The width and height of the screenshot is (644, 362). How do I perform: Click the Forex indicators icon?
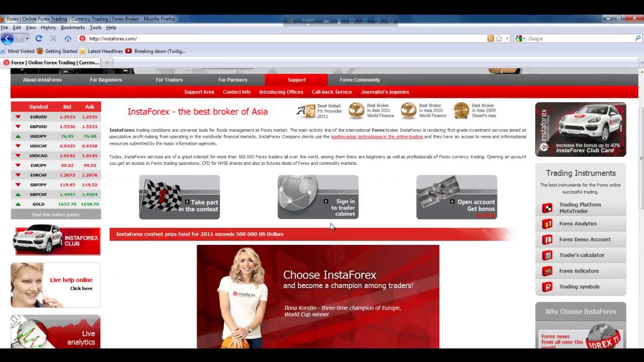click(x=547, y=271)
